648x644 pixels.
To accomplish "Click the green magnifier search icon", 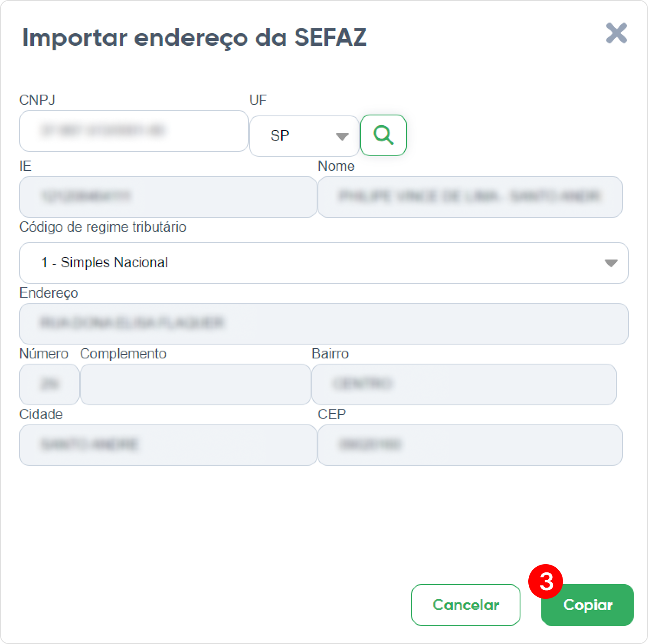I will (x=383, y=135).
